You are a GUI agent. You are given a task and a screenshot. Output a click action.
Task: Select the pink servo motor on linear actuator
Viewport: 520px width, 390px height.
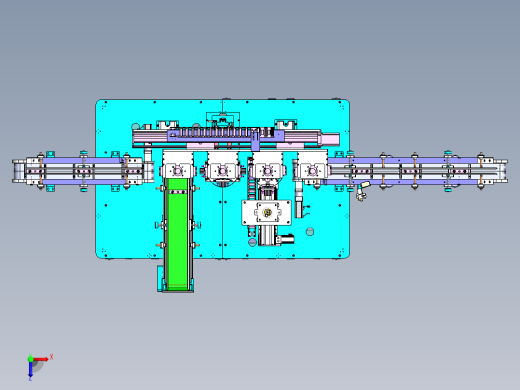pos(330,139)
